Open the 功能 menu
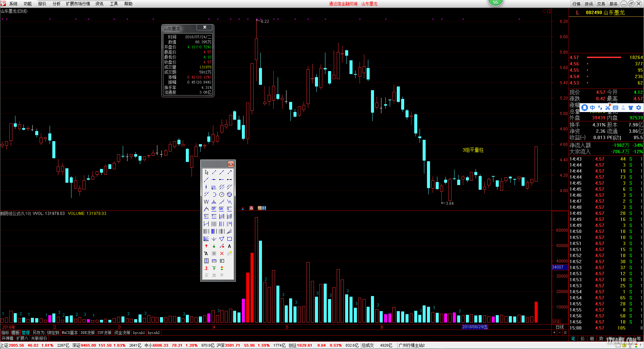 point(28,4)
